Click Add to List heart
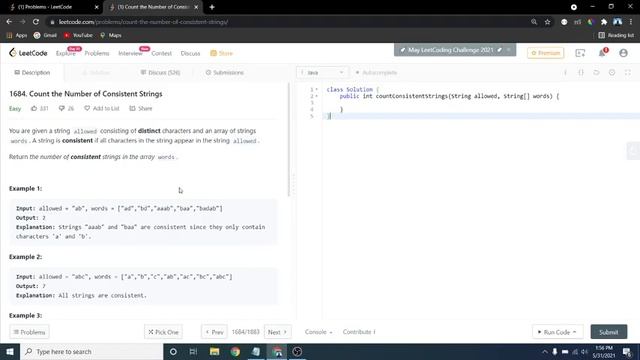 102,109
